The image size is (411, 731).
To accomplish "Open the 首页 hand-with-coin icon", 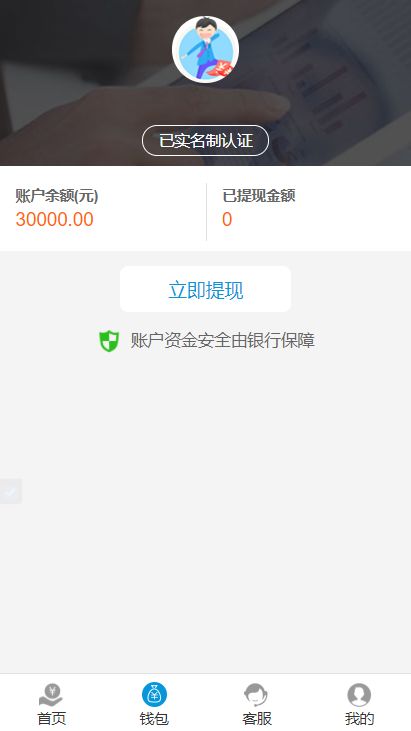I will 51,695.
